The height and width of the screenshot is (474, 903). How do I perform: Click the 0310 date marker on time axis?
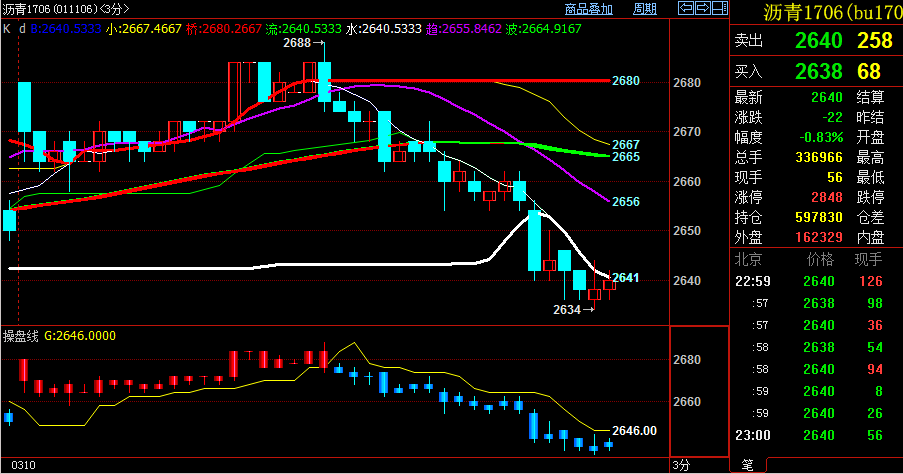[x=24, y=465]
